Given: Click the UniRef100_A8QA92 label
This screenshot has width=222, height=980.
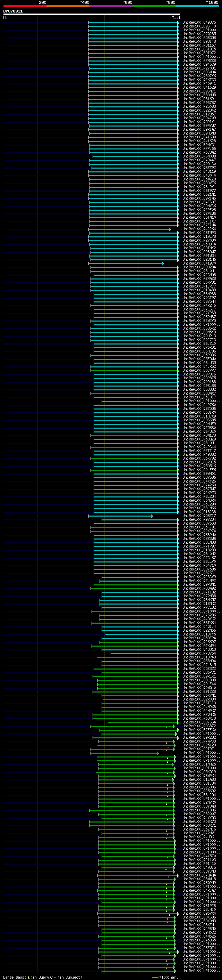Looking at the screenshot, I should coord(199,589).
